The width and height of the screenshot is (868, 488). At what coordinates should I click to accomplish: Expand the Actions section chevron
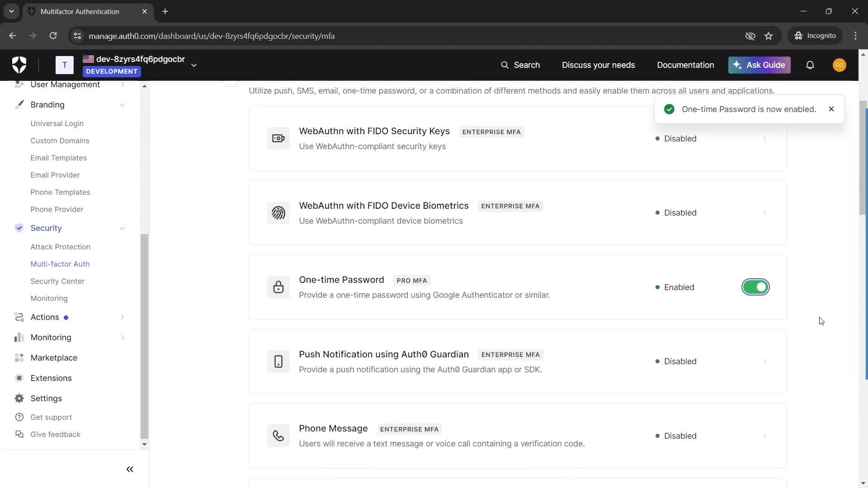pyautogui.click(x=122, y=317)
